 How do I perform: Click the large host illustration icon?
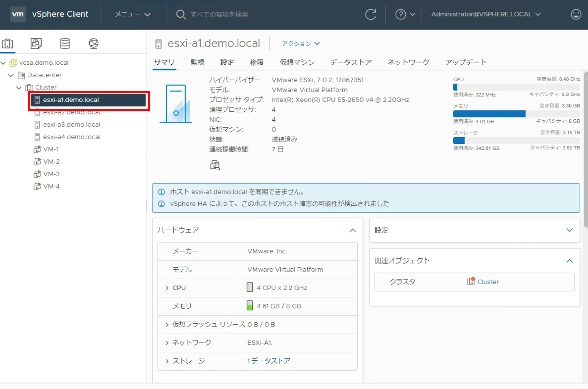point(176,103)
